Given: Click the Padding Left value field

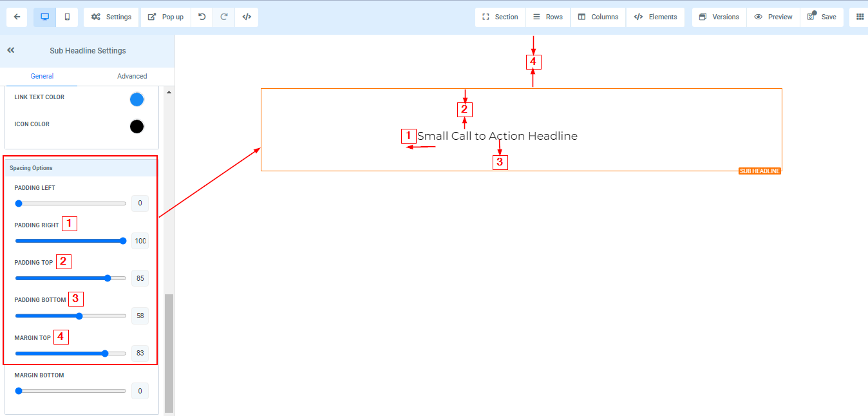Looking at the screenshot, I should (x=140, y=203).
